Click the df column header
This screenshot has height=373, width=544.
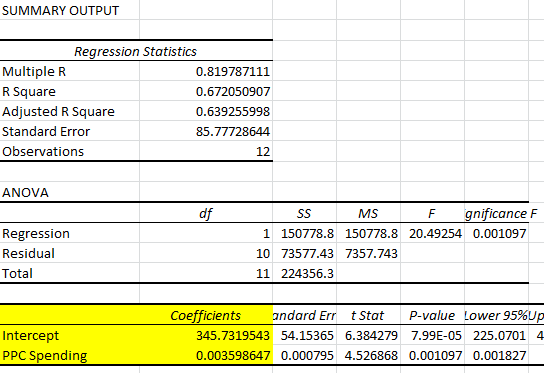pos(206,213)
